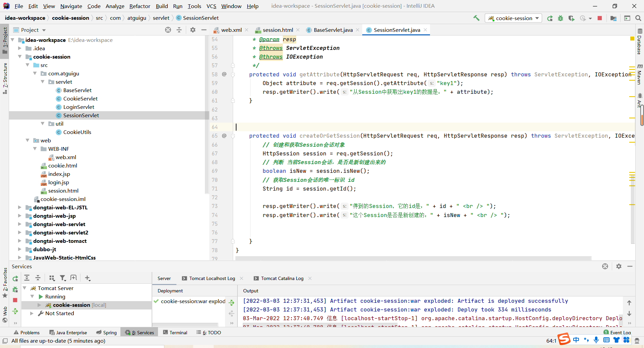Switch to BaseServlet.java editor tab
The width and height of the screenshot is (644, 348).
coord(333,30)
